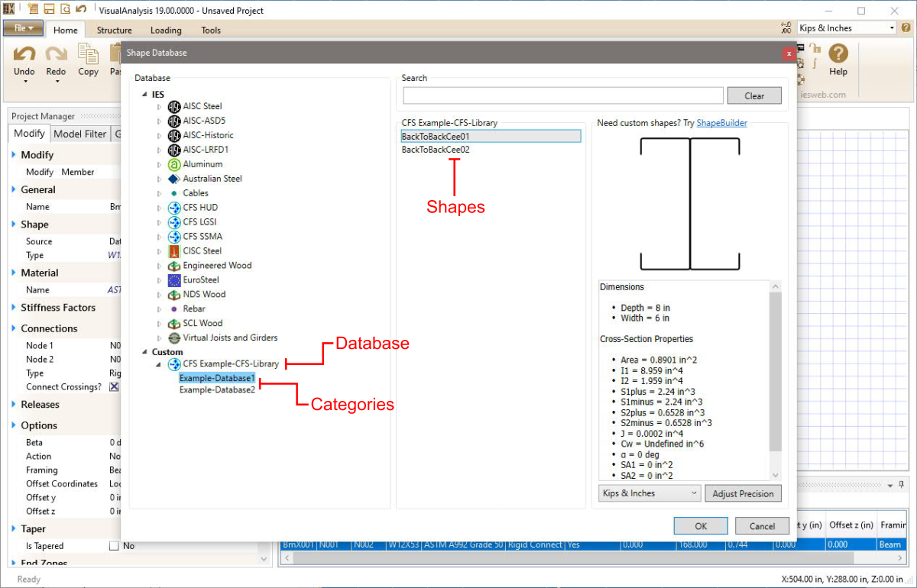Click the AISC Steel database icon
917x588 pixels.
point(174,106)
